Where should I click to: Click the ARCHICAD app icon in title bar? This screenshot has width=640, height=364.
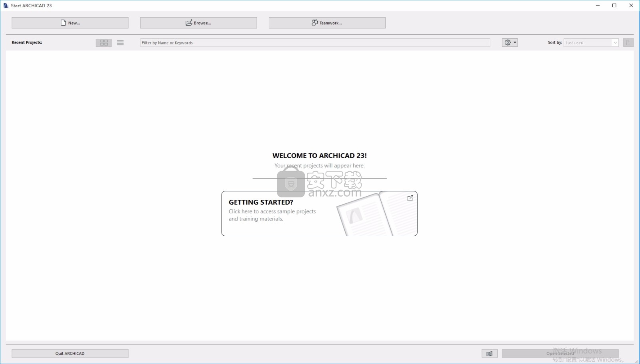[6, 6]
